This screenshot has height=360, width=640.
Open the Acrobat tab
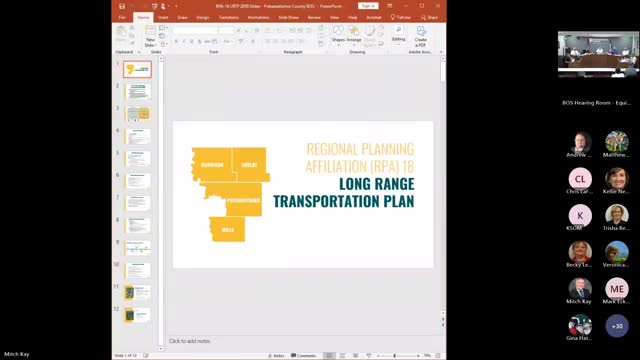click(373, 18)
